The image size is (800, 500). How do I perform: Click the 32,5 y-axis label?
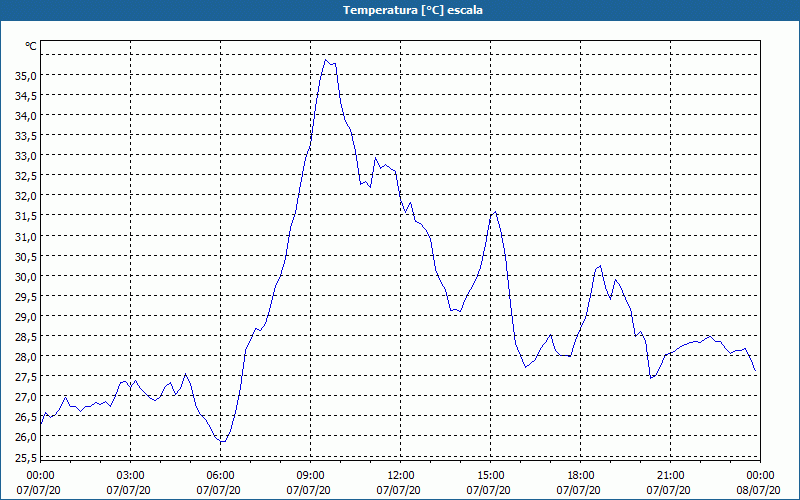26,176
